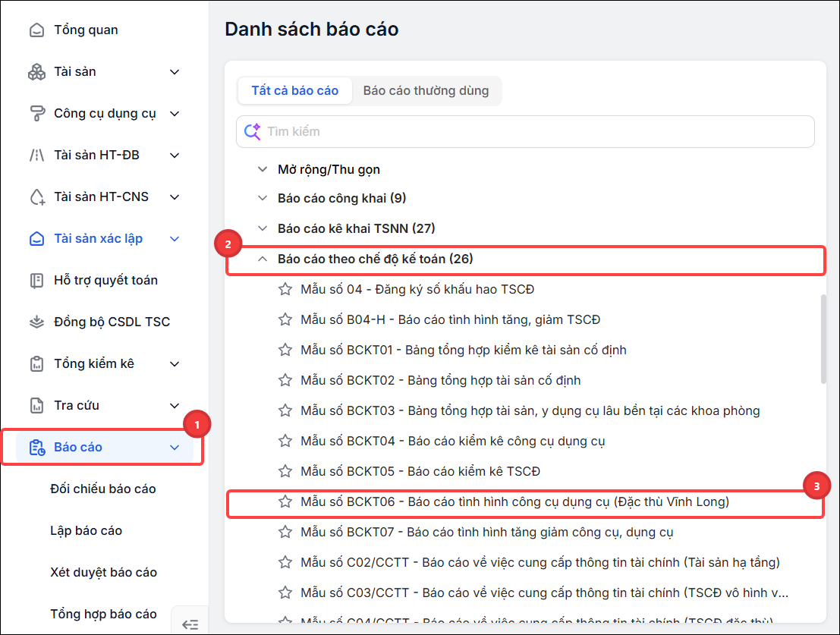Click the Tra cứu document icon
Screen dimensions: 840x635
click(x=36, y=406)
